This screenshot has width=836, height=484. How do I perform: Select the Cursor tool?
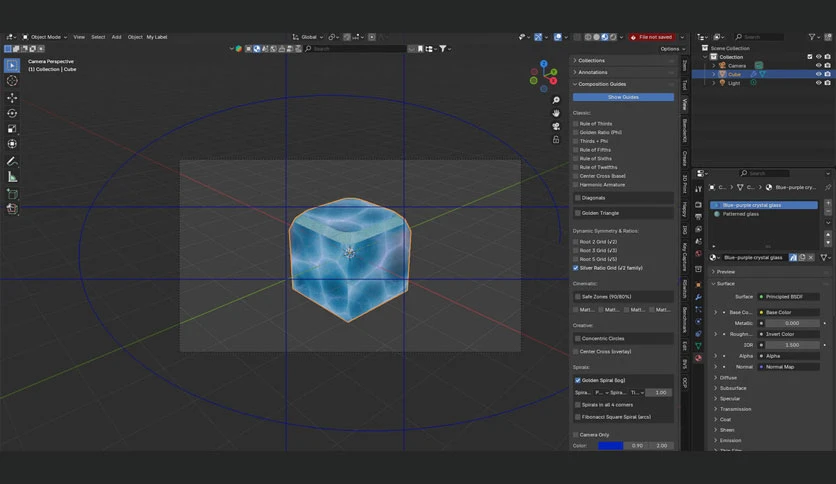[x=12, y=81]
